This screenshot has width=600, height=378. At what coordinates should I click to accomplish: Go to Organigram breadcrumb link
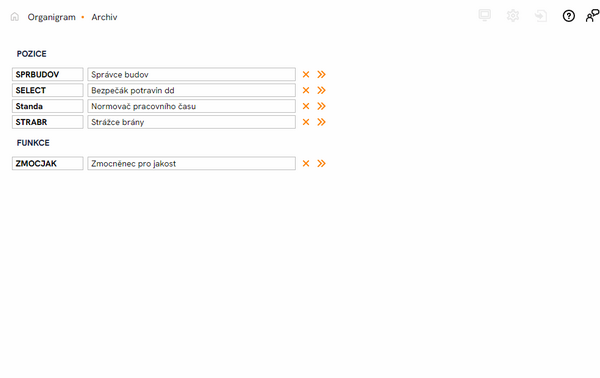pyautogui.click(x=52, y=17)
